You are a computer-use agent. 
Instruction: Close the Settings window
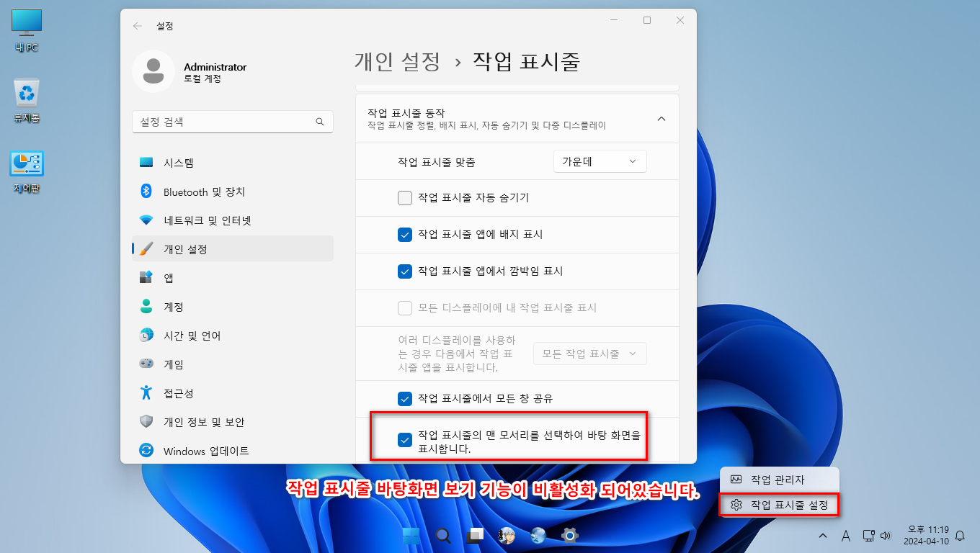(680, 21)
